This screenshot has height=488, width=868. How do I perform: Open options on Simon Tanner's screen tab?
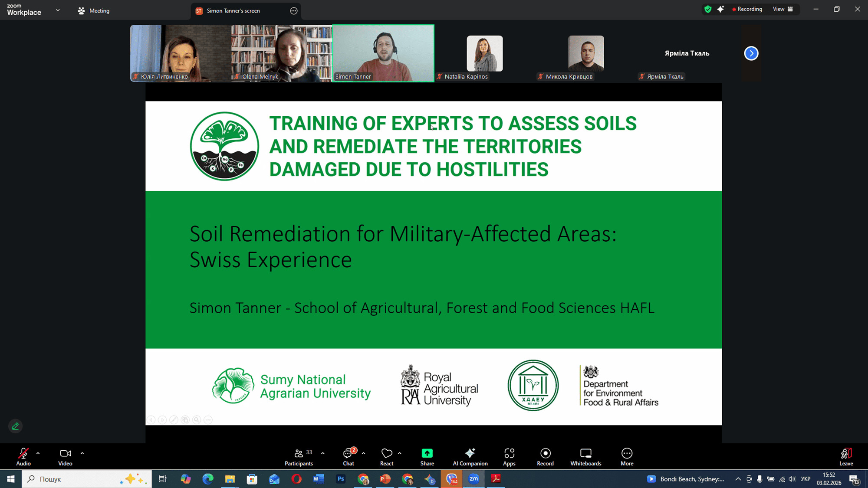(294, 11)
